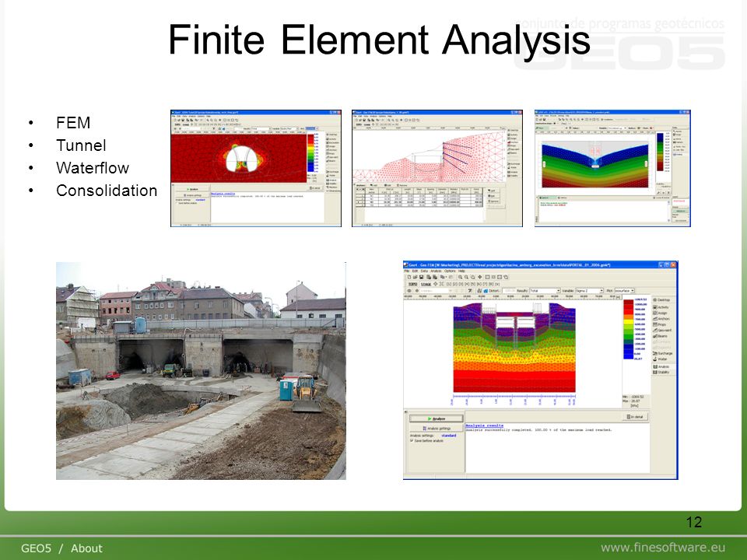The height and width of the screenshot is (560, 747).
Task: Open Options menu in Geo FEM window
Action: 450,271
